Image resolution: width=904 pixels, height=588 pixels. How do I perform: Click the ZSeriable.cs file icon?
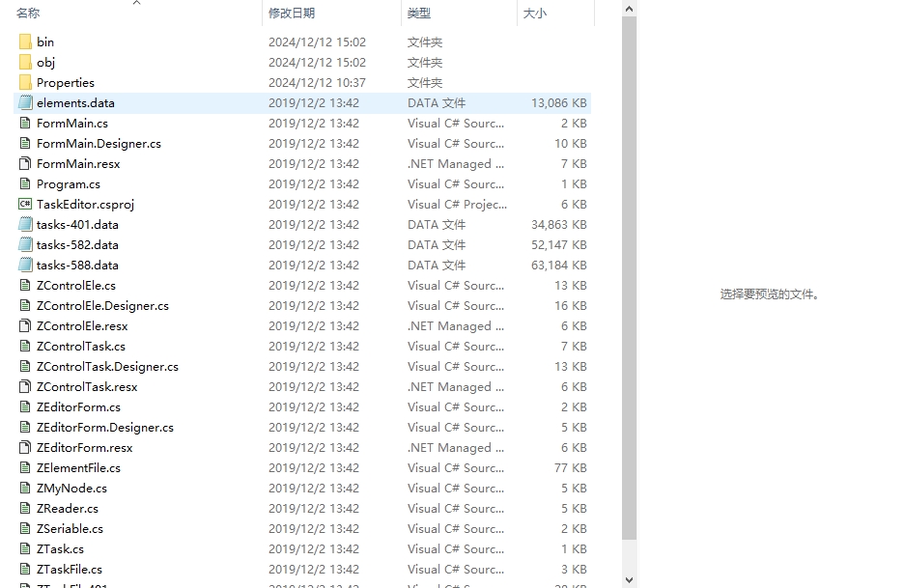click(25, 528)
